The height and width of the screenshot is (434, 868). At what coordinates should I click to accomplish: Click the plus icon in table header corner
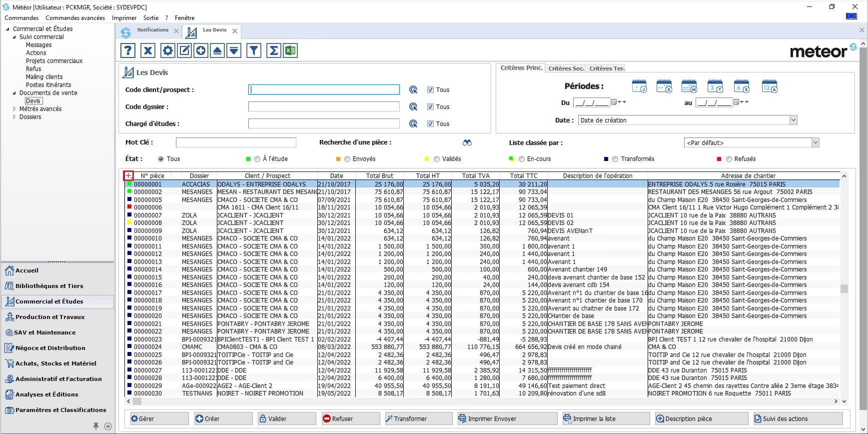[128, 175]
